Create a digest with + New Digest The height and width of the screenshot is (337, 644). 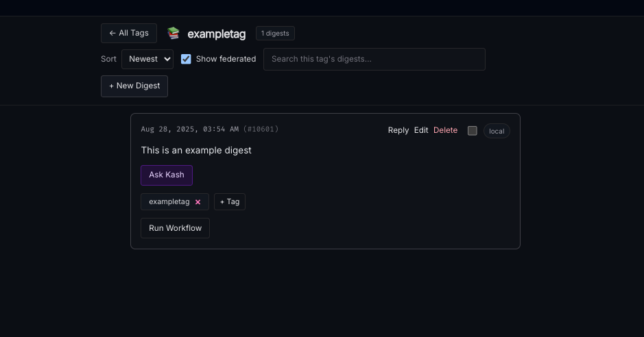pyautogui.click(x=134, y=86)
